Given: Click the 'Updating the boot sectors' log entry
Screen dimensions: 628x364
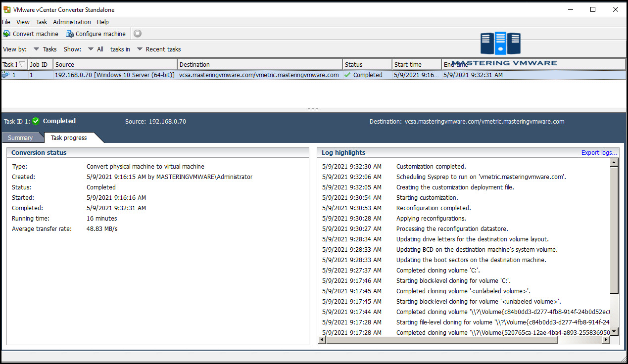Looking at the screenshot, I should point(471,260).
